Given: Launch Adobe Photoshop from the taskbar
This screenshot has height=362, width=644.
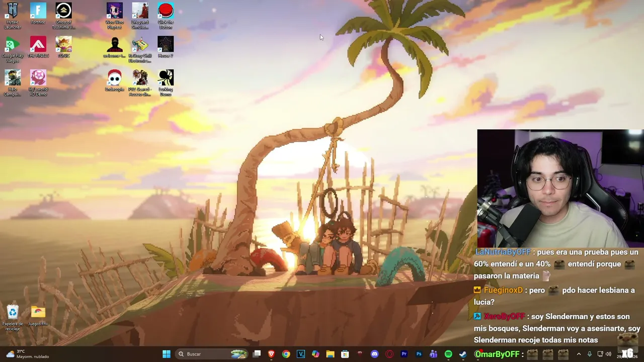Looking at the screenshot, I should pos(419,354).
